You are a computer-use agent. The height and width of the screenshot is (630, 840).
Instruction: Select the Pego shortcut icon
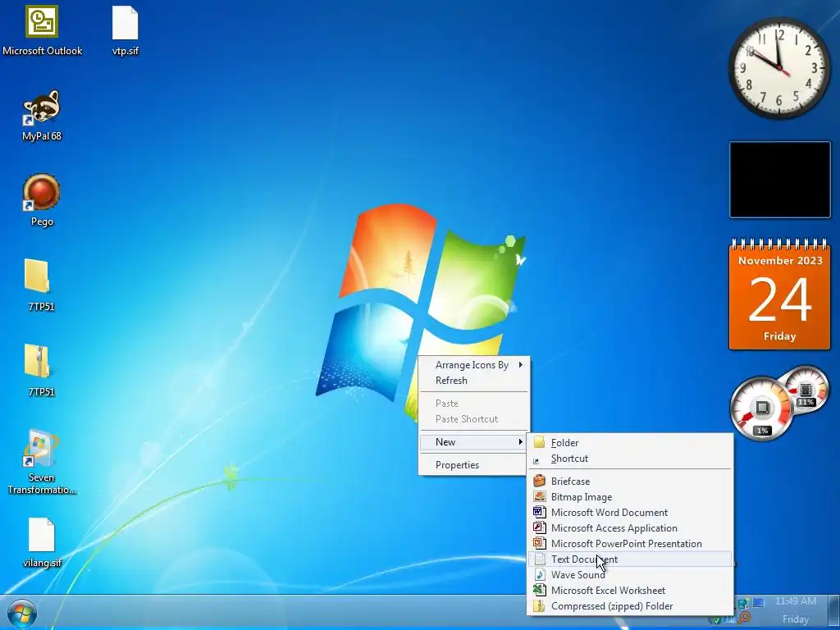(x=42, y=200)
